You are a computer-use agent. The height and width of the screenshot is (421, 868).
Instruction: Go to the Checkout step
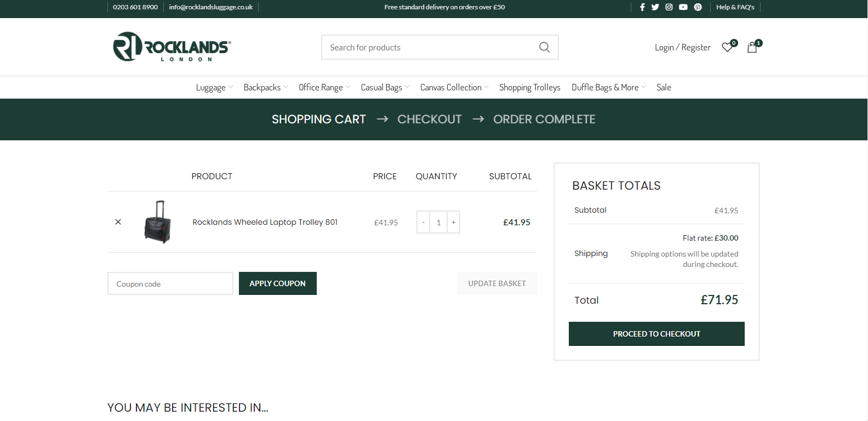pyautogui.click(x=430, y=119)
